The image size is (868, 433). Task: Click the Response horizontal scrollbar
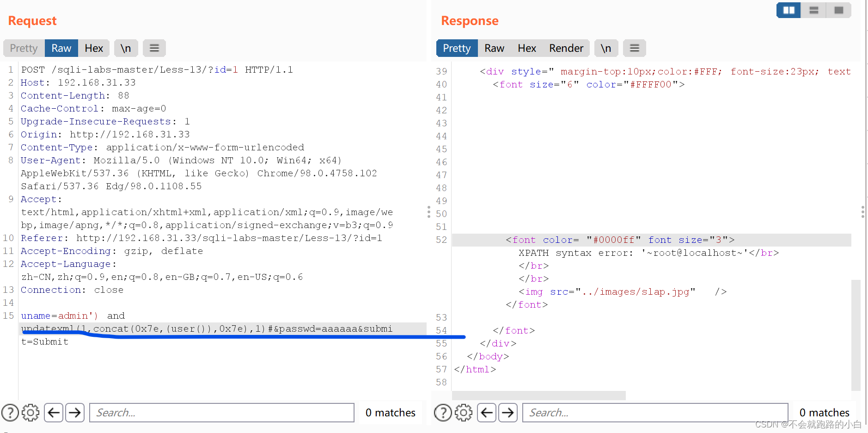click(539, 396)
